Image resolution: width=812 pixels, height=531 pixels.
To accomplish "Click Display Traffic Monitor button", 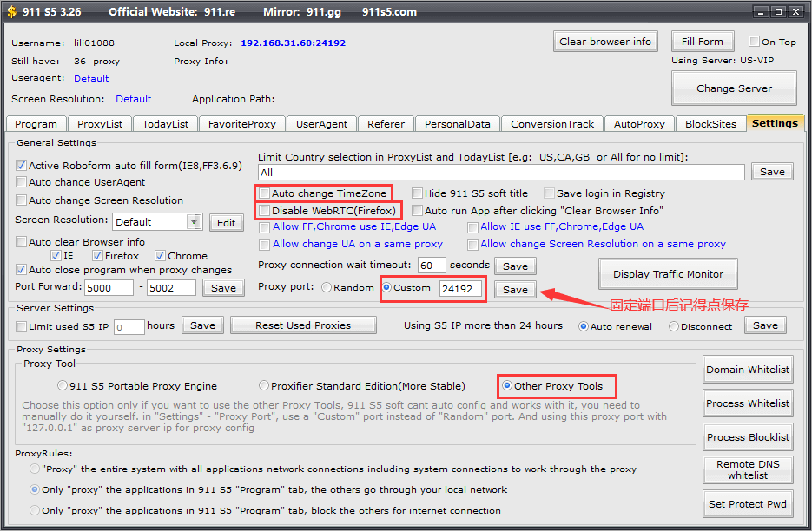I will (x=668, y=274).
